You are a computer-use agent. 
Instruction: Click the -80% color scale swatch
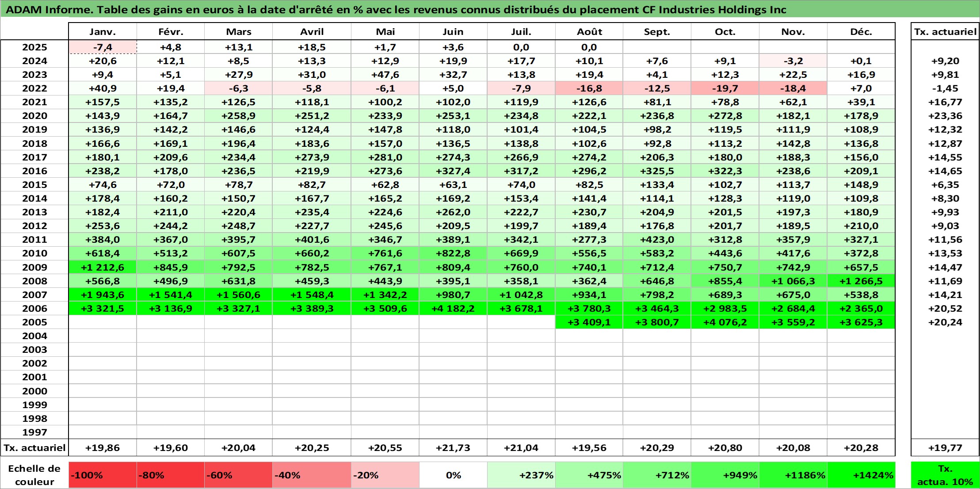[x=171, y=475]
